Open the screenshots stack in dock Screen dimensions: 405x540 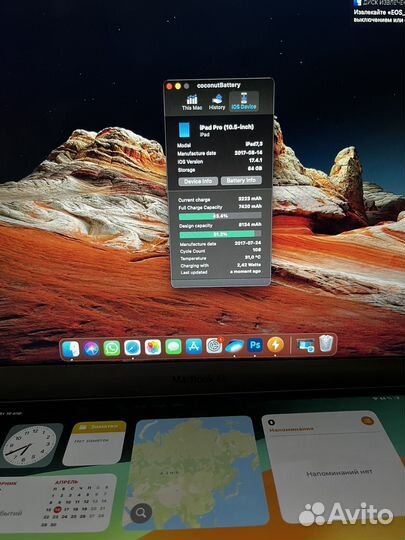pos(306,345)
